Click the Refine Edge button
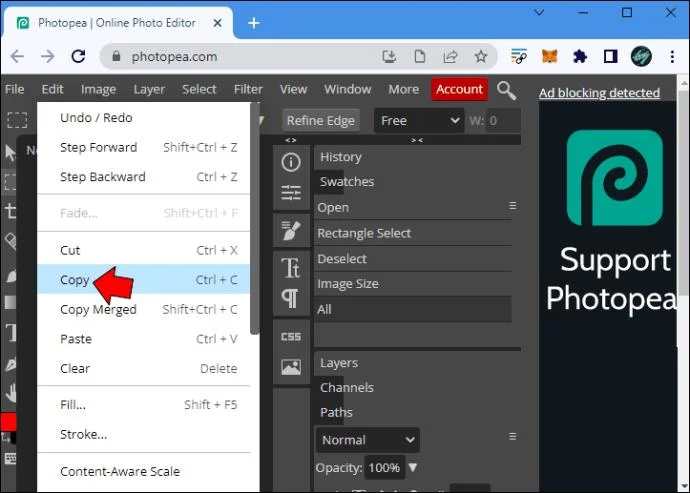 coord(321,121)
